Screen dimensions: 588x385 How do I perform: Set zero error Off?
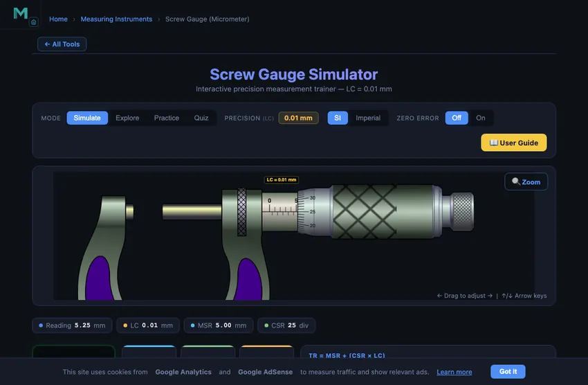click(457, 118)
